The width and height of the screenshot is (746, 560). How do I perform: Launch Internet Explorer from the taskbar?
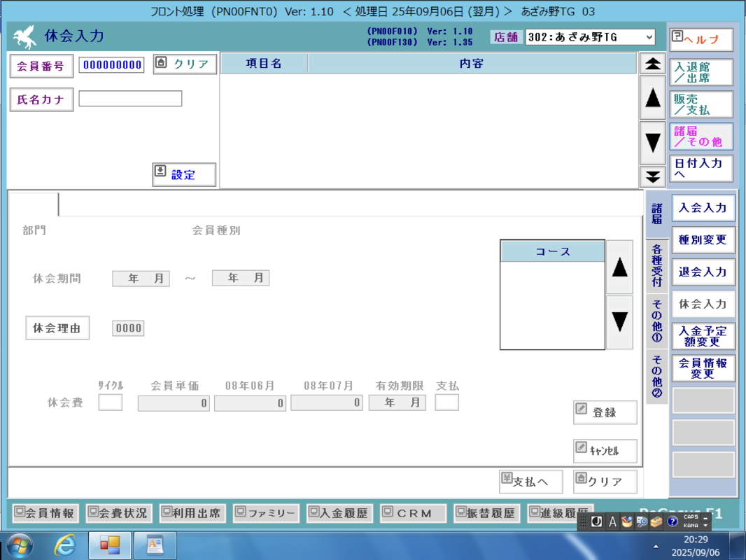pos(65,545)
